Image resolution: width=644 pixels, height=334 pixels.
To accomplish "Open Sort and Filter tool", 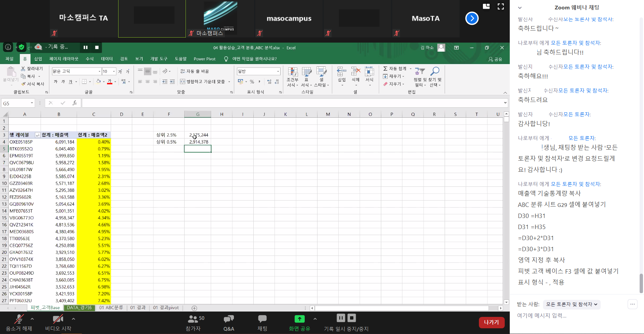I will coord(419,73).
